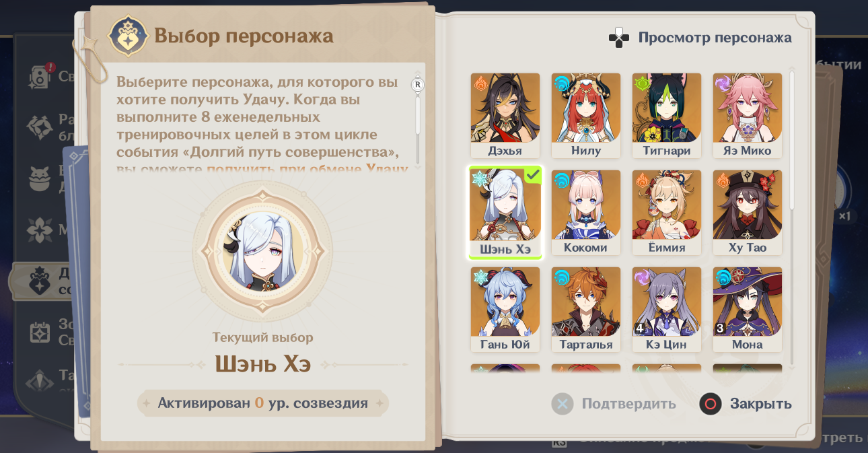This screenshot has height=453, width=868.
Task: Choose Tartaglia character card (Тарталья)
Action: coord(586,310)
